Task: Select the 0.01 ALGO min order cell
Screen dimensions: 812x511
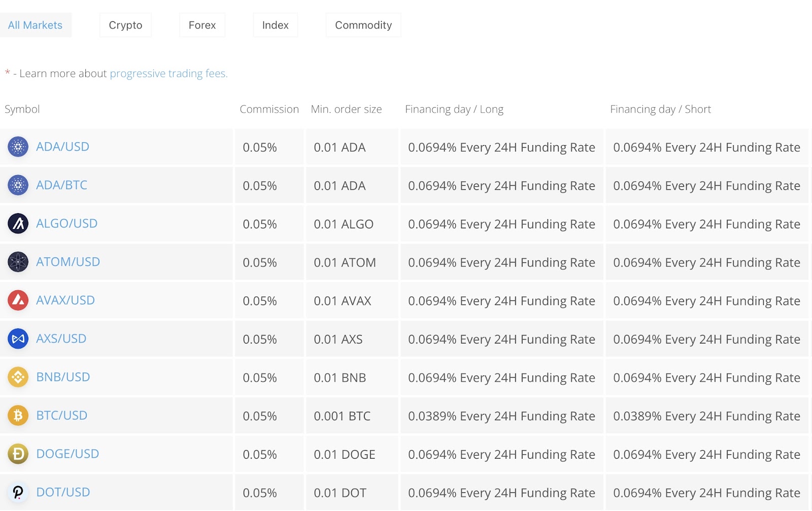Action: point(352,224)
